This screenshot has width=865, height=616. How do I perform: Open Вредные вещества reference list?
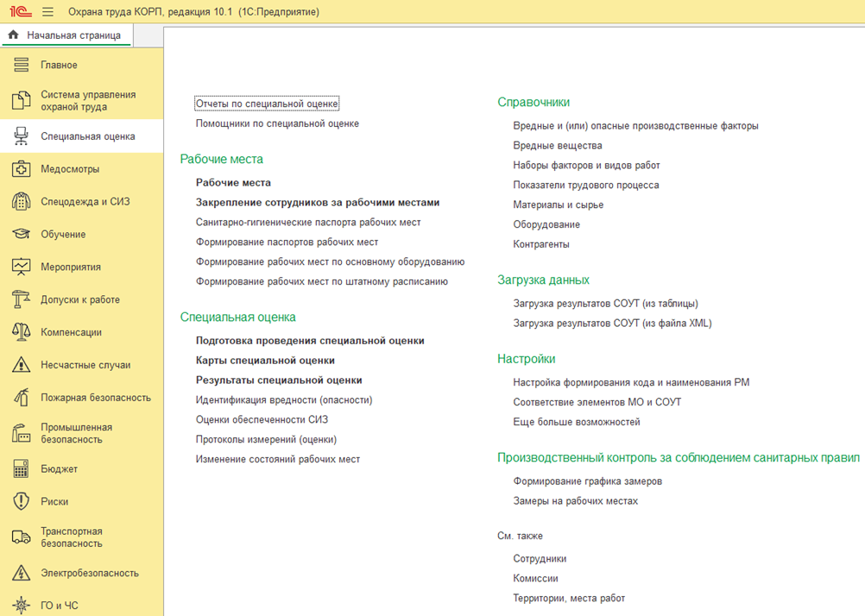click(557, 146)
